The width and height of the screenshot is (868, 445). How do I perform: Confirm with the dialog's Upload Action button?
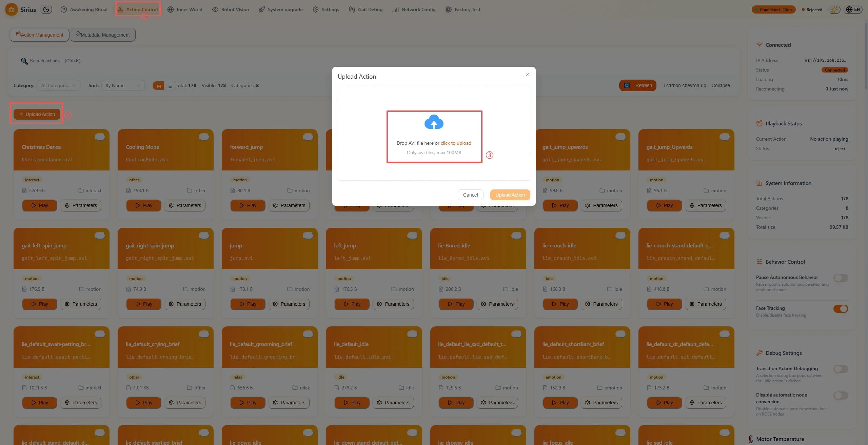coord(510,195)
